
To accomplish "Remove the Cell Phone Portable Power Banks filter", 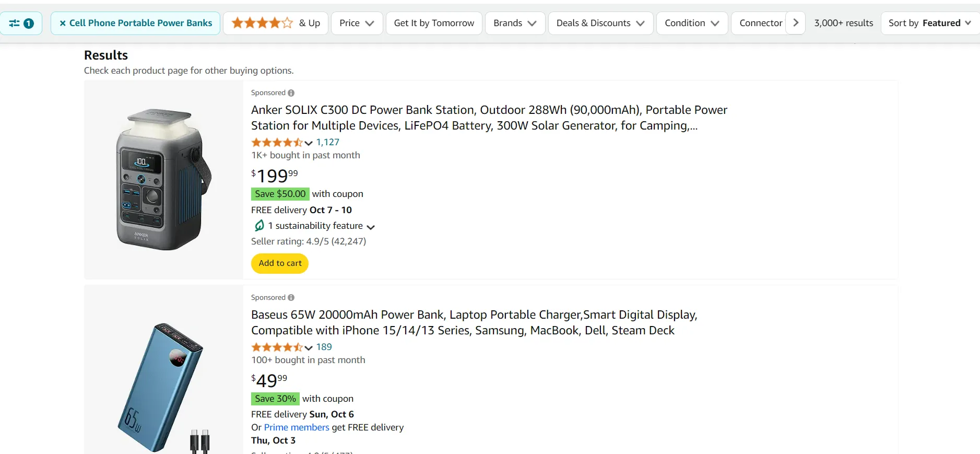I will [x=62, y=23].
